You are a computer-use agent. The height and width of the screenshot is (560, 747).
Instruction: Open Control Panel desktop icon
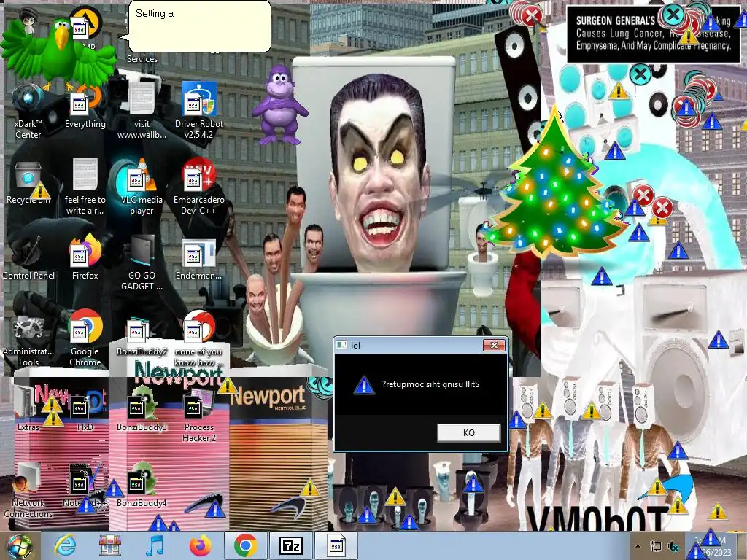(x=28, y=259)
